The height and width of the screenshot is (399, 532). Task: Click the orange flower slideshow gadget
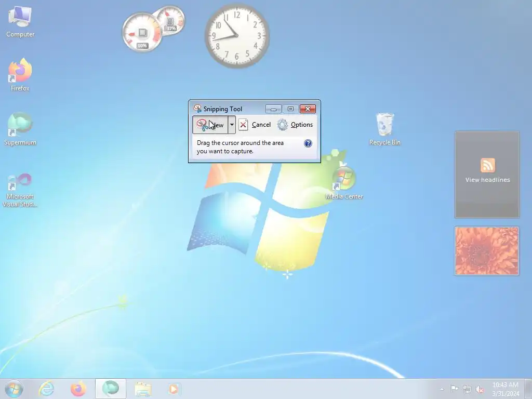click(x=487, y=251)
